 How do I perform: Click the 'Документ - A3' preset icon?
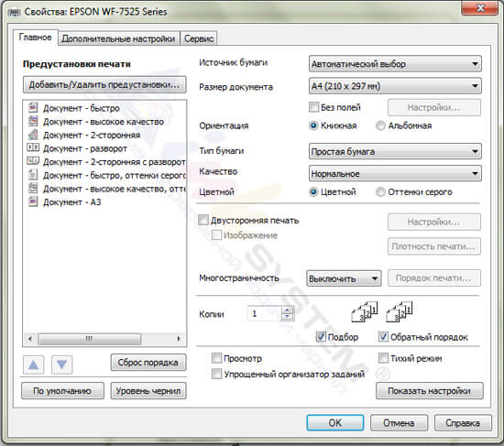(33, 201)
